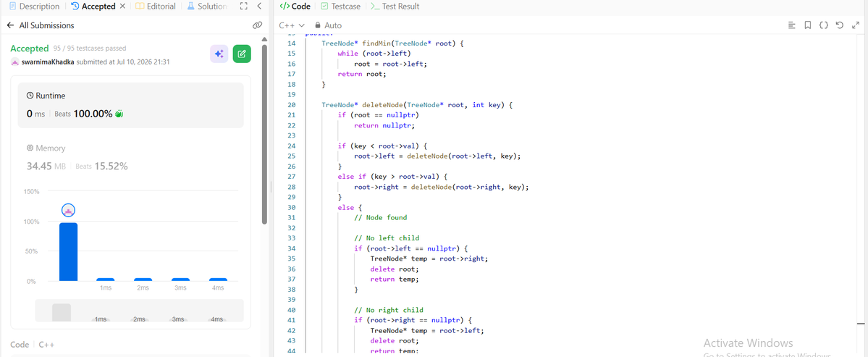Click 'return root;' on line 17
This screenshot has height=357, width=868.
[363, 74]
